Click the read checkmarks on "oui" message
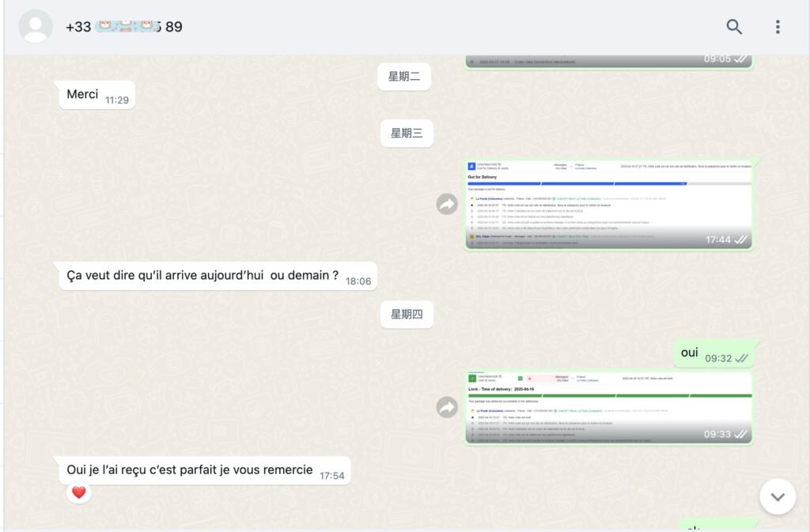This screenshot has width=810, height=532. tap(741, 358)
